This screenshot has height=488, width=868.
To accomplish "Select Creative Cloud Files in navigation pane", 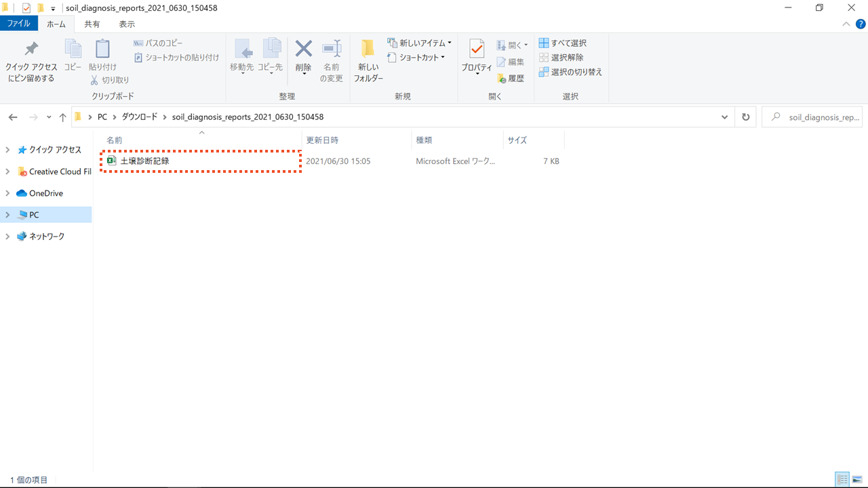I will (x=54, y=171).
